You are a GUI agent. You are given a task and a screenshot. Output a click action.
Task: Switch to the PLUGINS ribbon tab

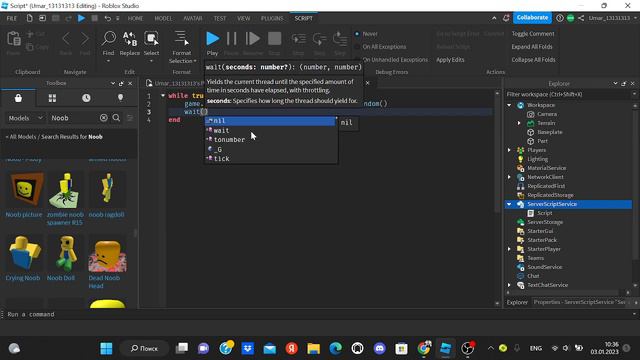click(272, 18)
